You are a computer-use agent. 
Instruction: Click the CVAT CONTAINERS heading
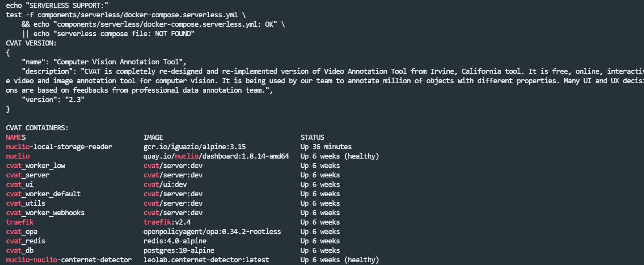[x=37, y=128]
